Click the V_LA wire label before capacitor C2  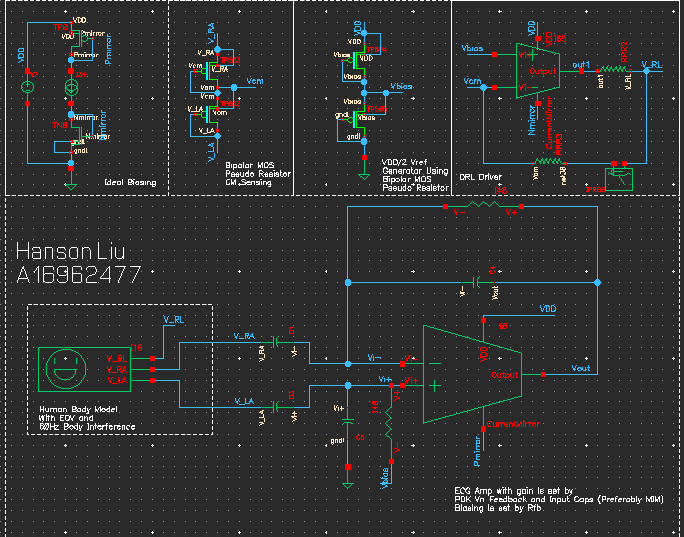244,401
